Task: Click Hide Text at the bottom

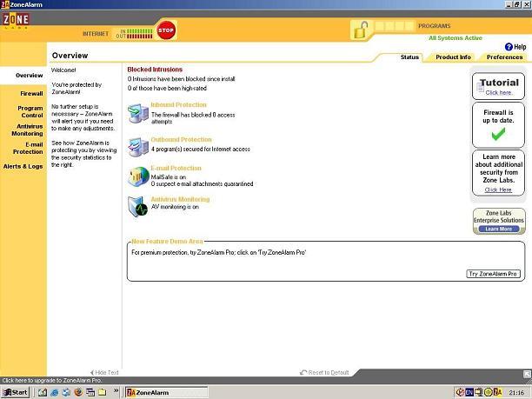Action: [107, 373]
